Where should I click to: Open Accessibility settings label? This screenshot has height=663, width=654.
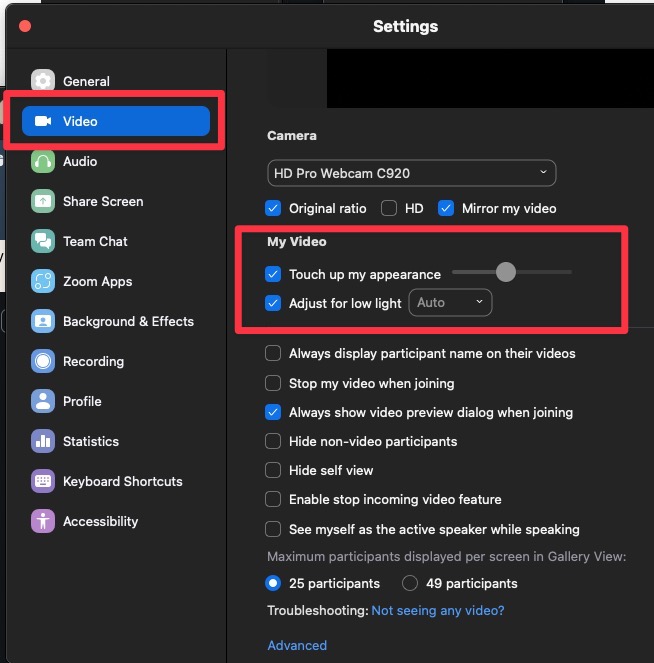point(101,521)
